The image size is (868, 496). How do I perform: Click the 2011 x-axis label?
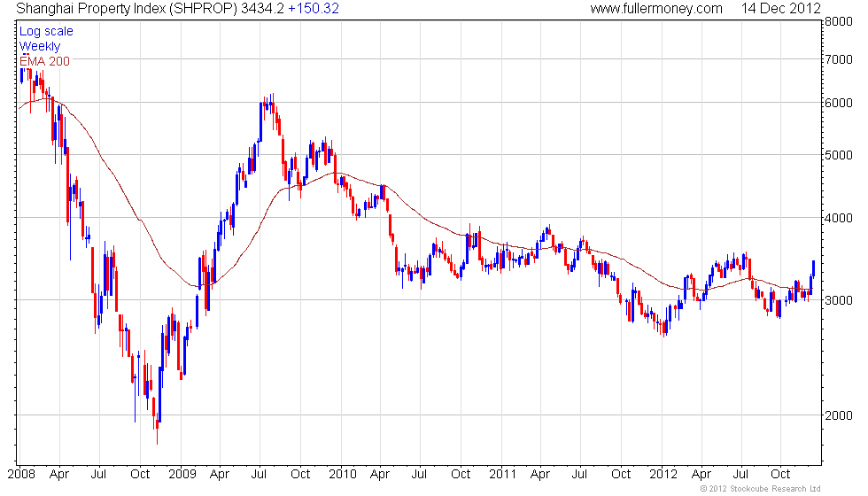coord(503,474)
